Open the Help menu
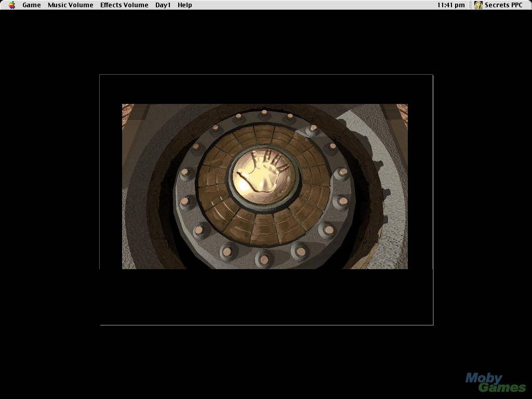 point(185,5)
